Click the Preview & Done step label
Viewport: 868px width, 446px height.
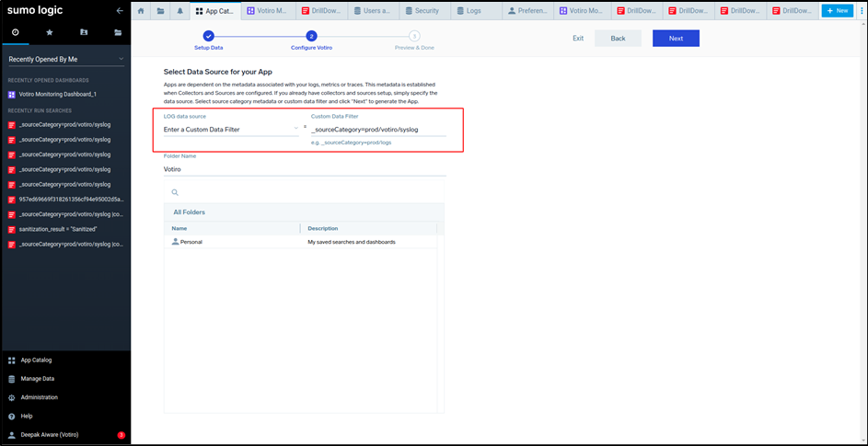(x=414, y=48)
